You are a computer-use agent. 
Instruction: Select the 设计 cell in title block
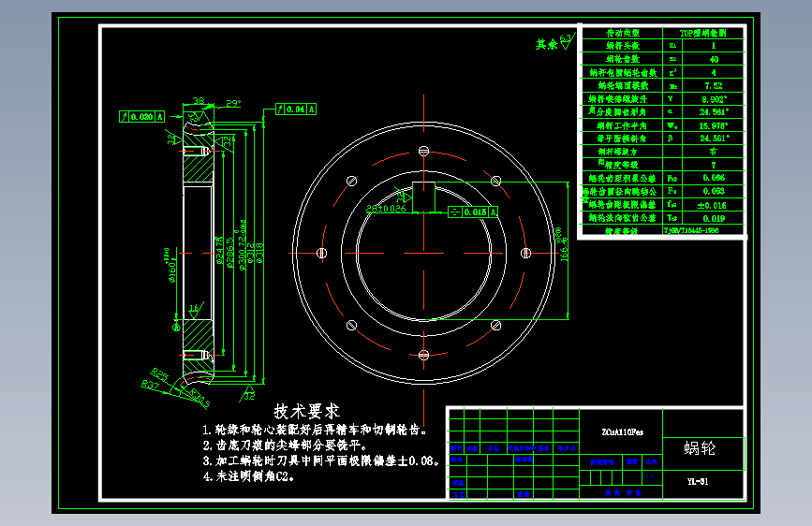(x=457, y=460)
